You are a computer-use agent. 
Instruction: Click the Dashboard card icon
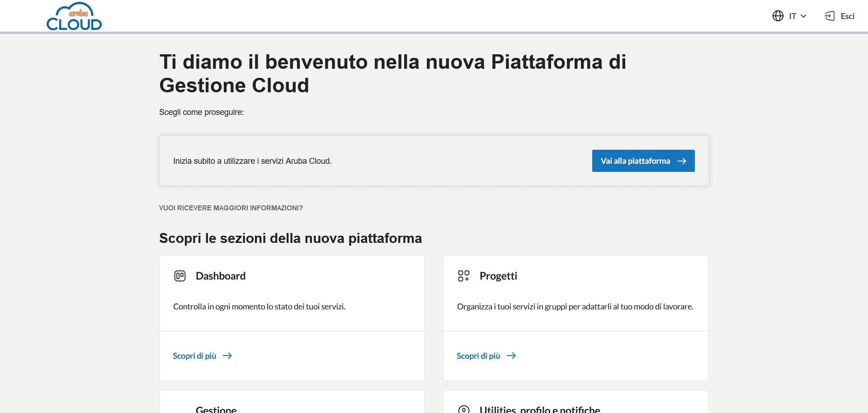(180, 276)
